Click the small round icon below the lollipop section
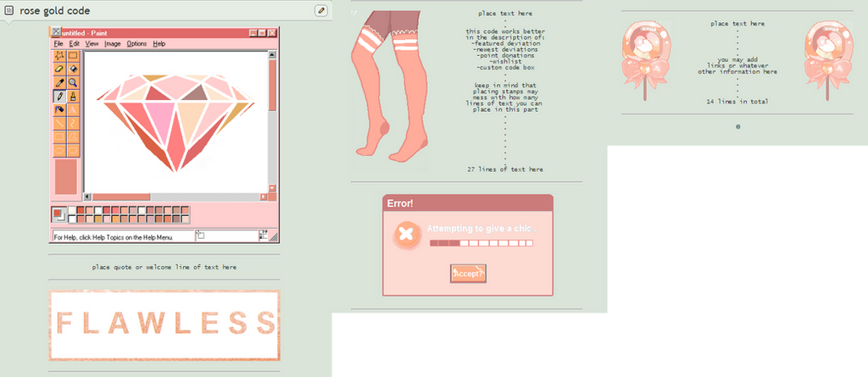This screenshot has height=377, width=868. (738, 127)
